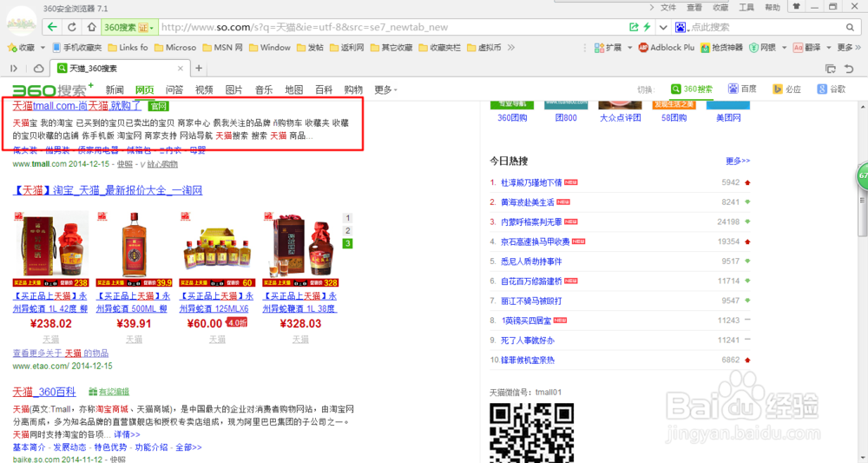The width and height of the screenshot is (868, 463).
Task: Switch to the 图片 search category
Action: [x=233, y=89]
